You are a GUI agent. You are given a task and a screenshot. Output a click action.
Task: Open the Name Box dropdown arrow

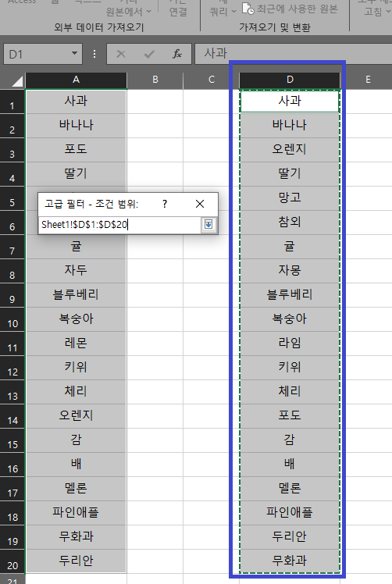pyautogui.click(x=74, y=54)
